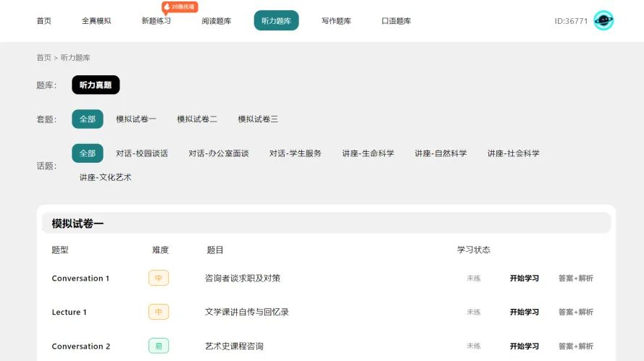The image size is (644, 361).
Task: Click the 未练 status for Lecture 1
Action: pos(474,313)
